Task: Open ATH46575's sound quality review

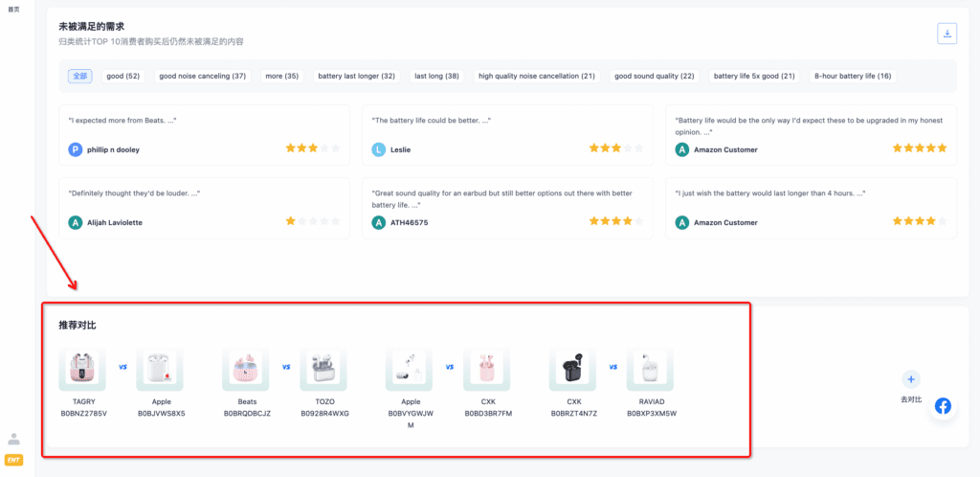Action: coord(507,208)
